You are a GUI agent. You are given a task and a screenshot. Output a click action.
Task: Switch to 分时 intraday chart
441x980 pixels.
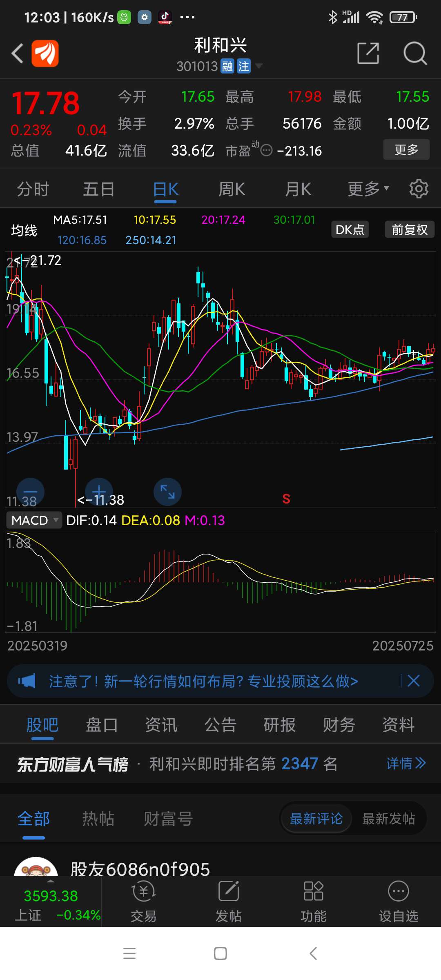[x=33, y=189]
